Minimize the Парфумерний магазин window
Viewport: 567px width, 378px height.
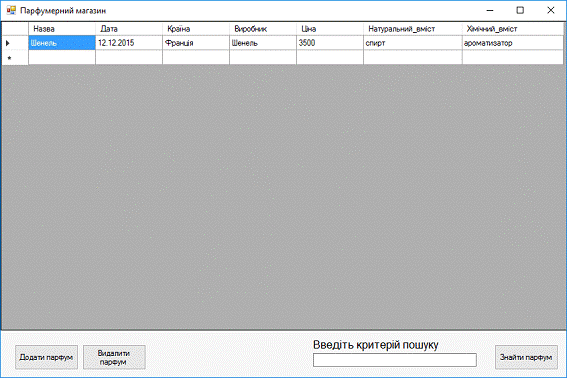tap(490, 10)
